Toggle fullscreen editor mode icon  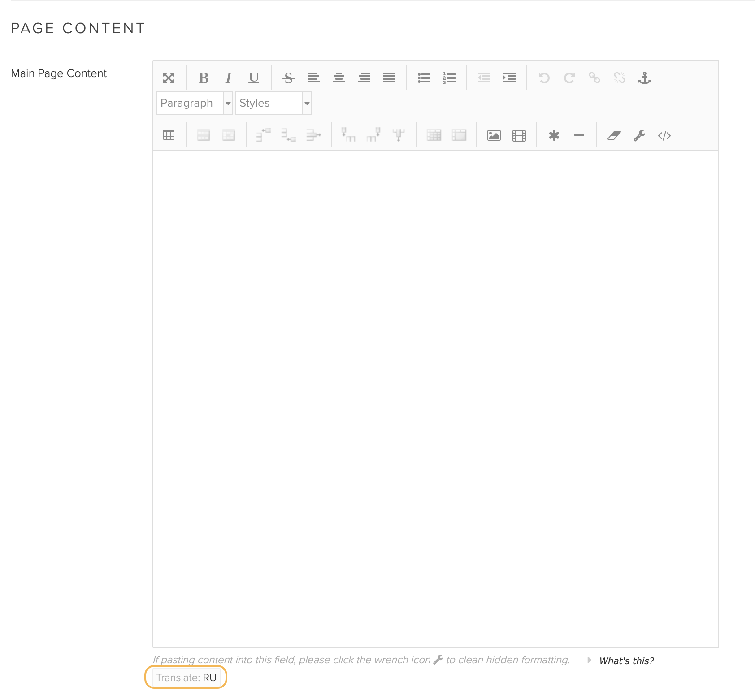tap(169, 78)
